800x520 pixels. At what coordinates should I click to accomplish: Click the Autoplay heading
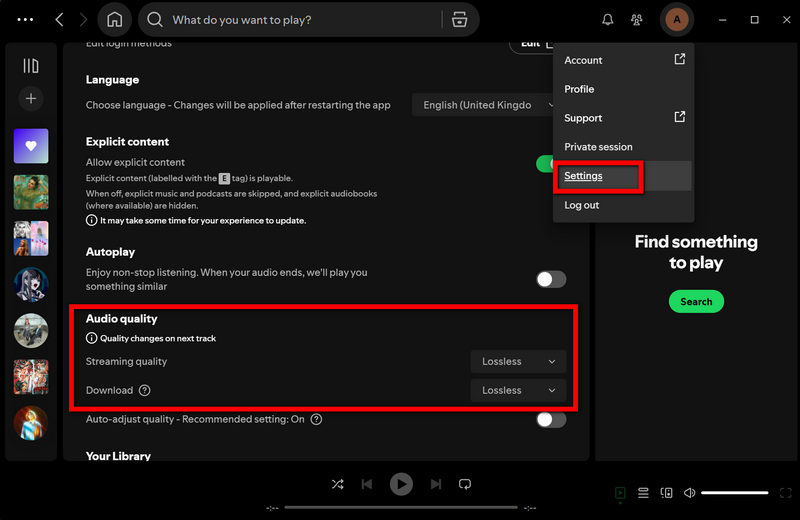point(110,252)
